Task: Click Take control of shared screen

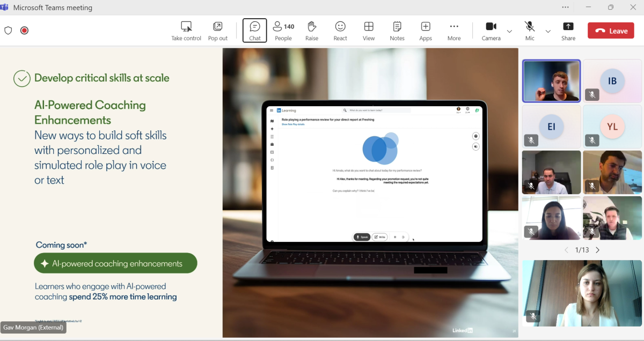Action: tap(186, 31)
